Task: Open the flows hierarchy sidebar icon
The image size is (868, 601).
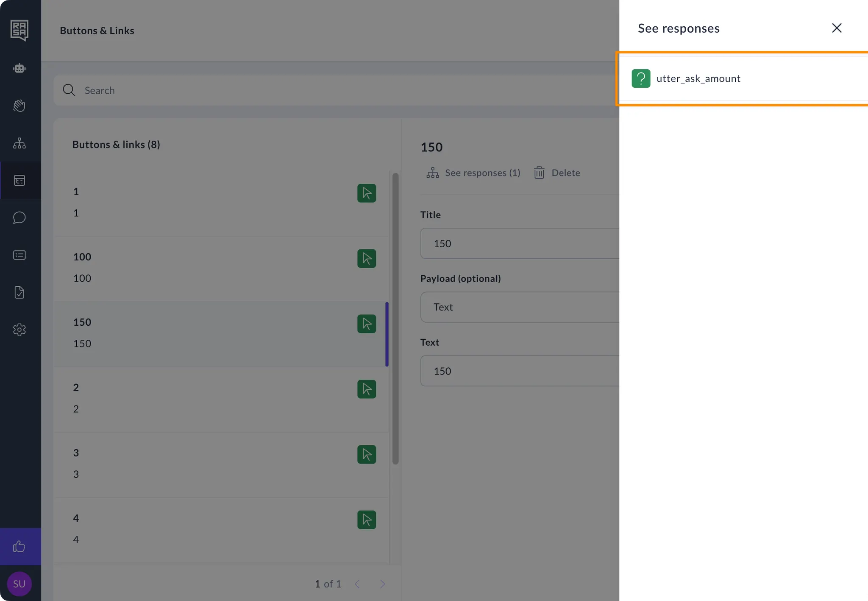Action: pyautogui.click(x=19, y=143)
